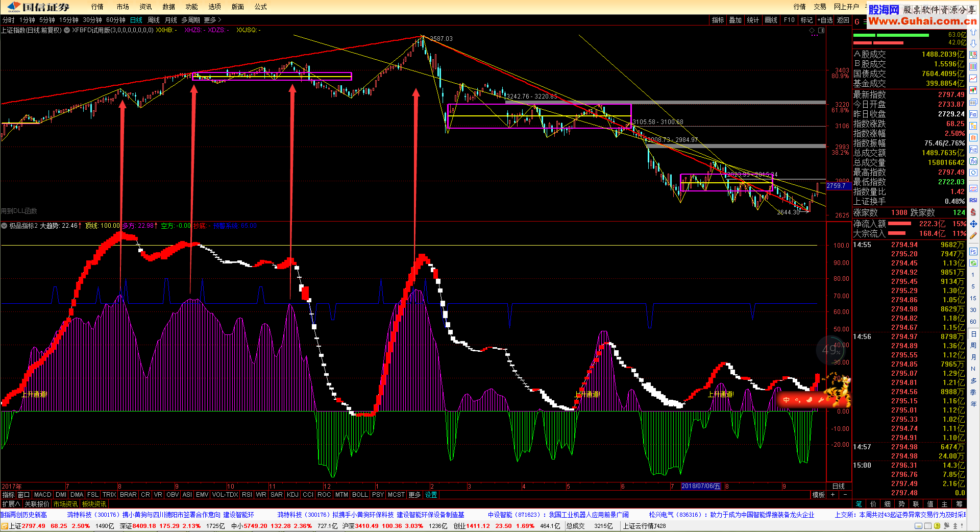Open the 指标 dropdown at bottom left

click(x=8, y=495)
